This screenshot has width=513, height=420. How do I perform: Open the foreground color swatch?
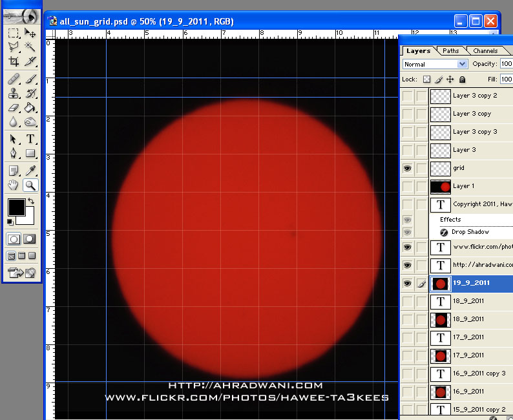(x=16, y=207)
